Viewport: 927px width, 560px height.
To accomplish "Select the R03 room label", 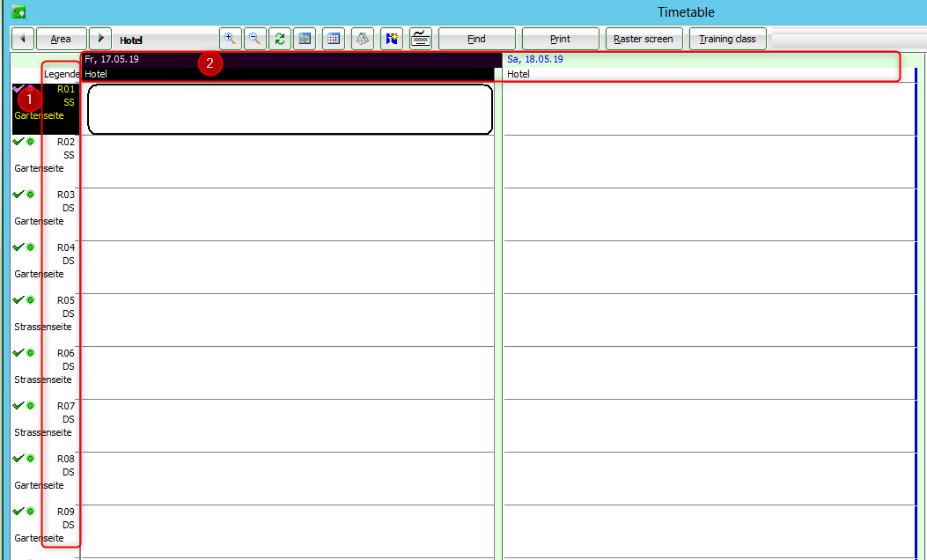I will 66,195.
